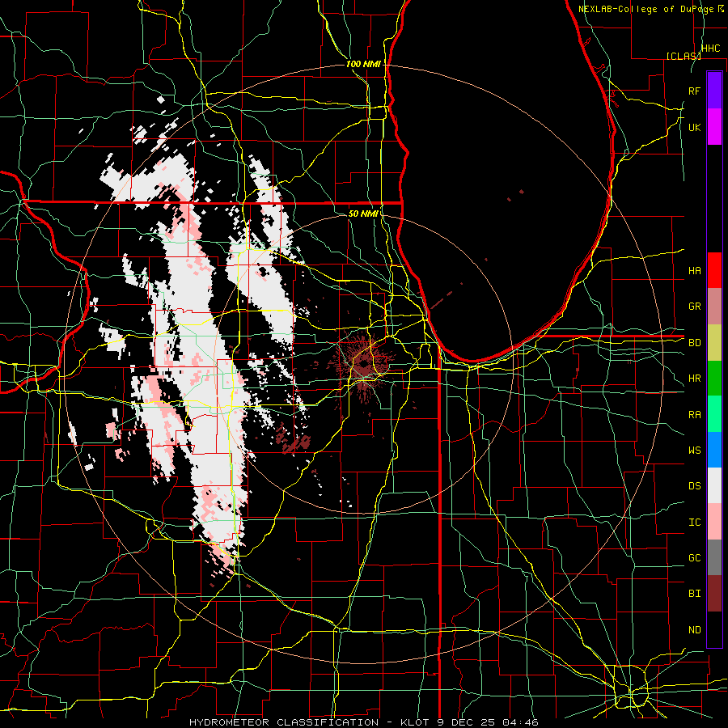Click the 'RF' legend label
This screenshot has width=728, height=728.
[x=694, y=91]
